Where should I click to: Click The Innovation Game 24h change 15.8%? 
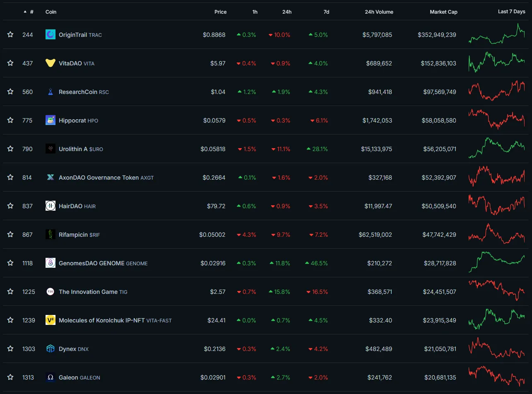click(x=279, y=292)
